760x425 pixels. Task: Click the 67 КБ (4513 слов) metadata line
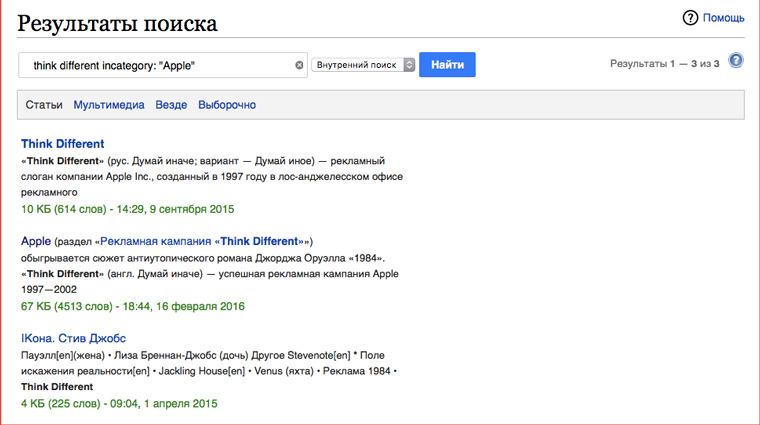coord(132,306)
